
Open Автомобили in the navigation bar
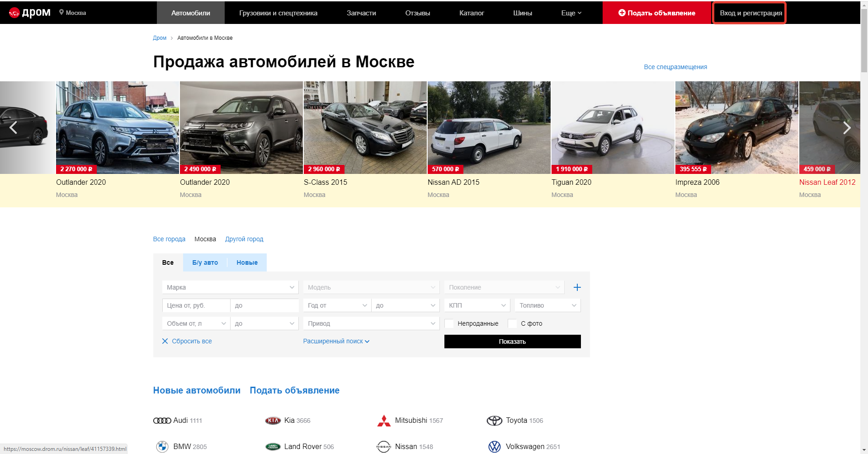pos(191,13)
